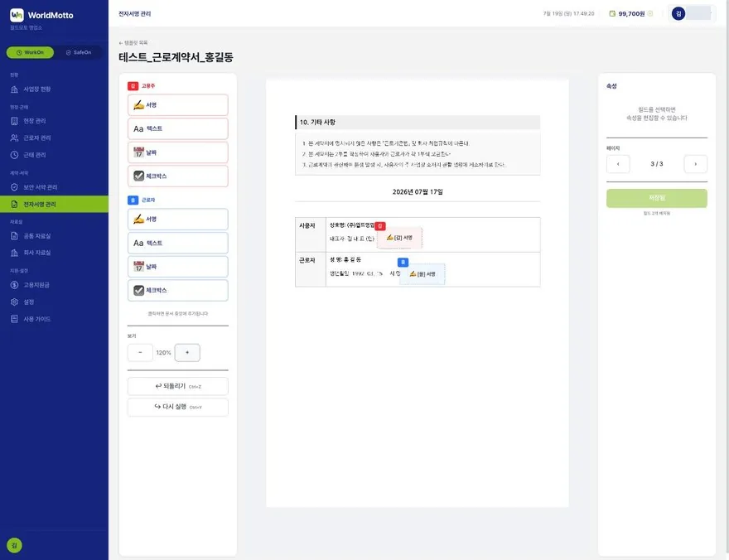The width and height of the screenshot is (729, 560).
Task: Switch to SafeOn mode
Action: (79, 52)
